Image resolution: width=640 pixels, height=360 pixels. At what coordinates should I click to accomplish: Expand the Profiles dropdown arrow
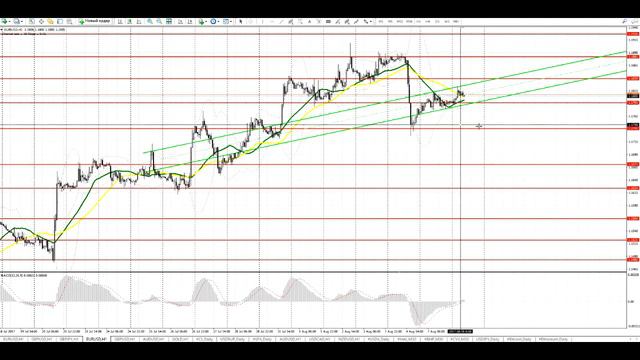click(22, 21)
